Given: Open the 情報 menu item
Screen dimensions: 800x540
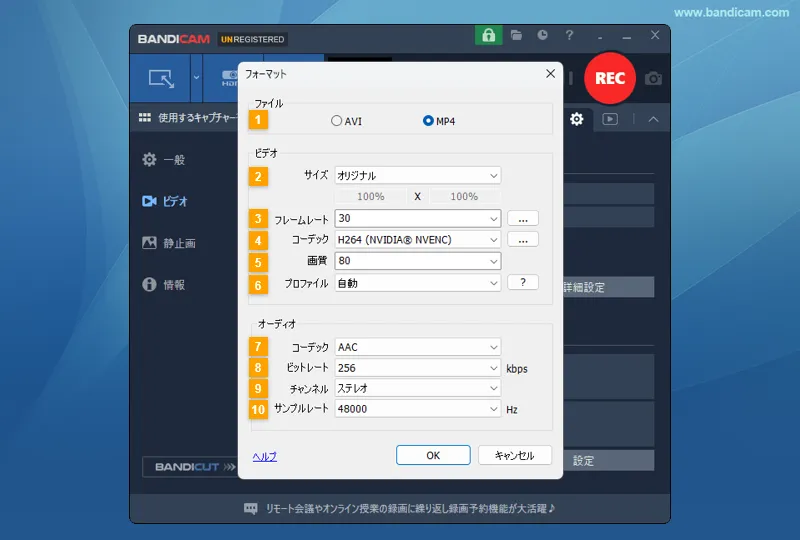Looking at the screenshot, I should click(164, 284).
